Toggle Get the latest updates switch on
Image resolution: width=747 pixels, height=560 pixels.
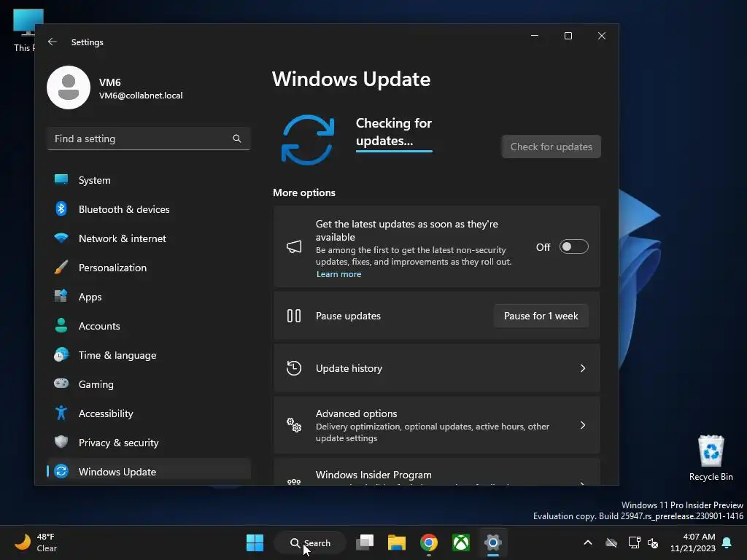pos(573,246)
